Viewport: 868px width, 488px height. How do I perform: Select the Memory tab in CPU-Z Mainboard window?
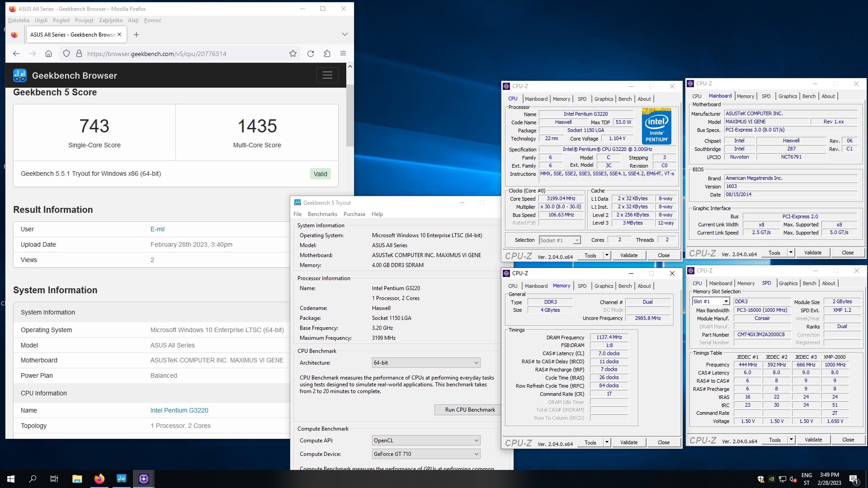point(745,96)
